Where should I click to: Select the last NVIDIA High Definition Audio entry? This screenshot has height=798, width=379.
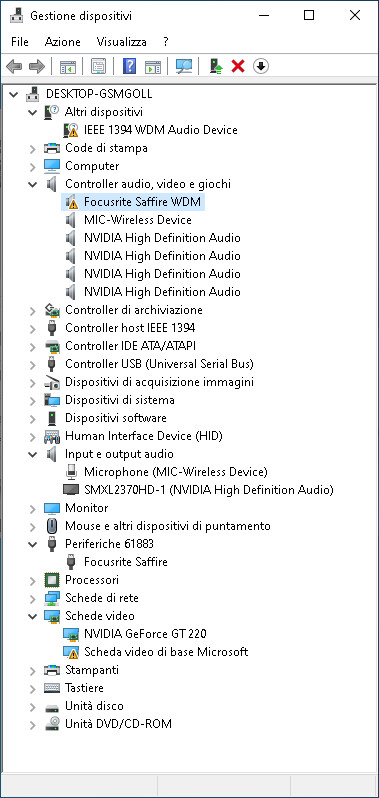click(162, 292)
